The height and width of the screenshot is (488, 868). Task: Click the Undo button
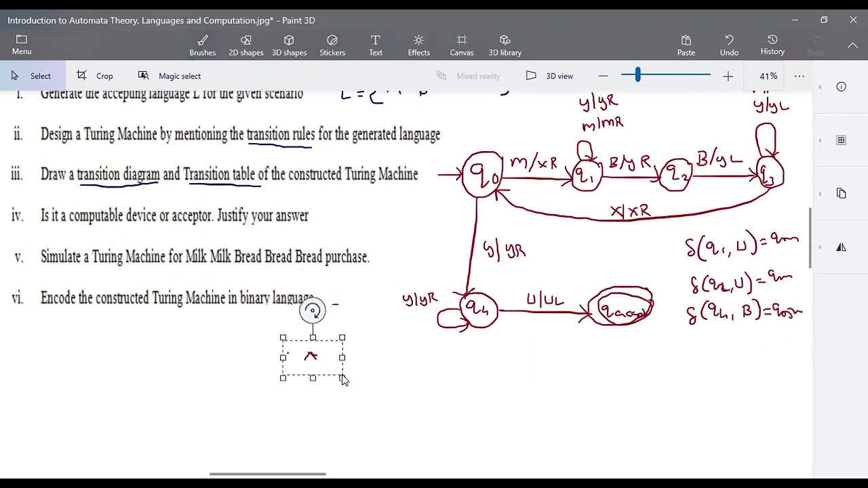pyautogui.click(x=729, y=45)
